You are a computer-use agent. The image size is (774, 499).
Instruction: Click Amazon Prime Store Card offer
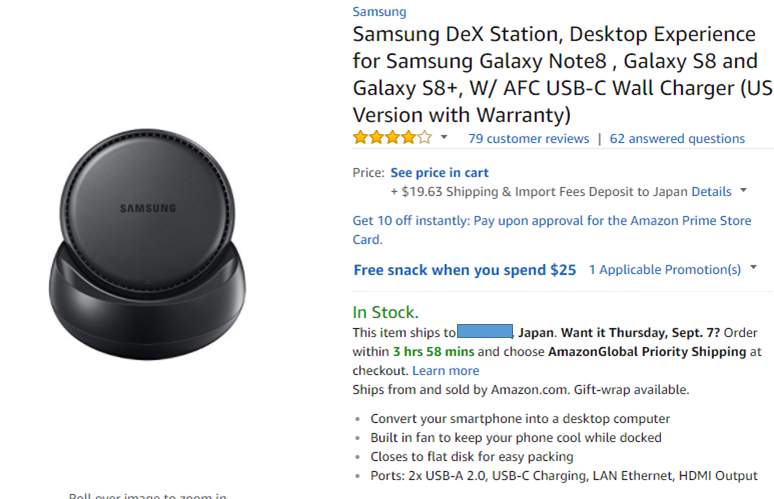552,230
